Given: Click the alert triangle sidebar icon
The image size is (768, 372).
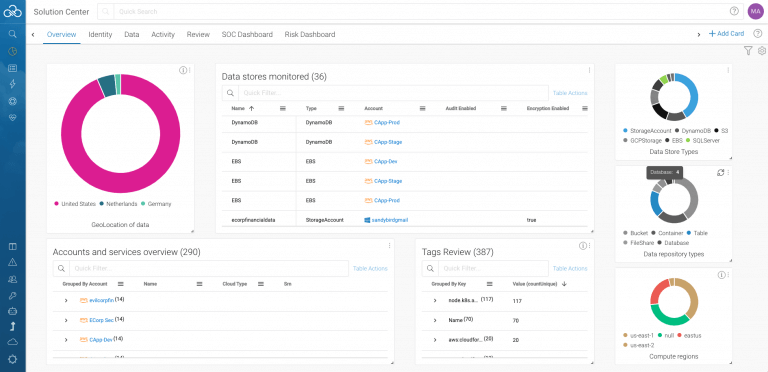Looking at the screenshot, I should [13, 262].
